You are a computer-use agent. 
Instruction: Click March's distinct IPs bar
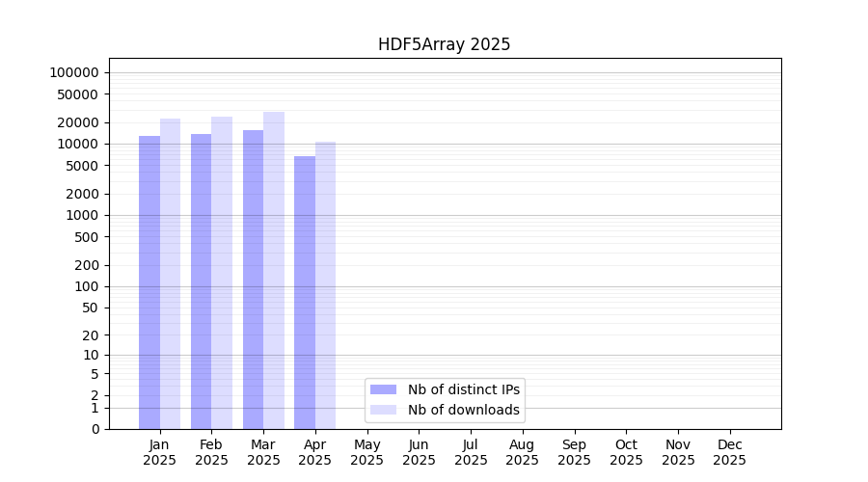253,279
